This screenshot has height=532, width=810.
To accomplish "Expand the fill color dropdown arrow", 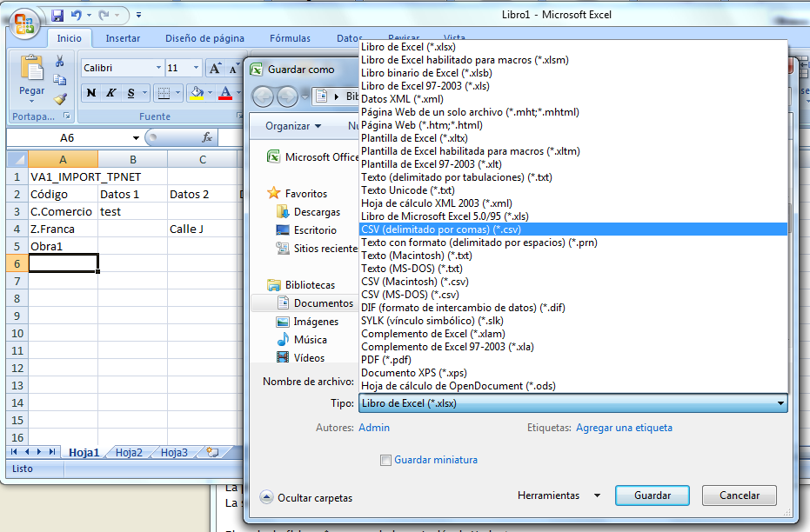I will click(x=210, y=93).
